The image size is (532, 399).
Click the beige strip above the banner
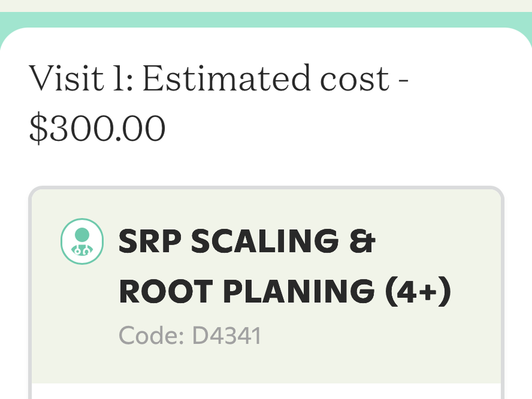tap(266, 6)
